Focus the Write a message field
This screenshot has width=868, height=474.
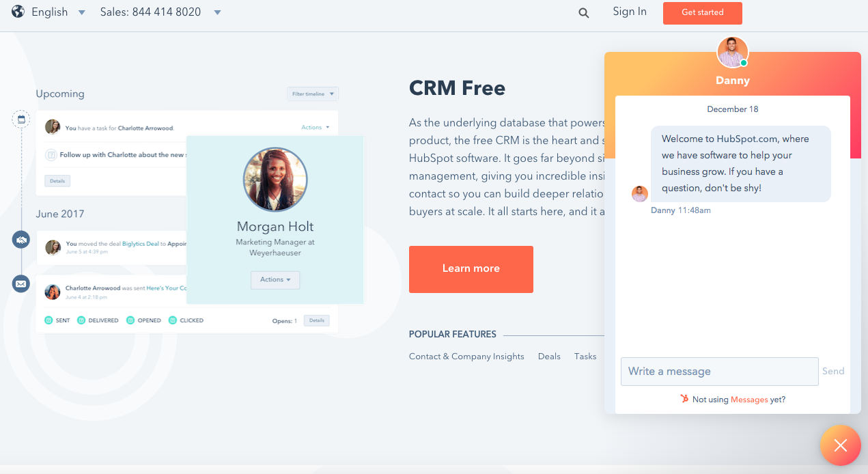[x=719, y=372]
